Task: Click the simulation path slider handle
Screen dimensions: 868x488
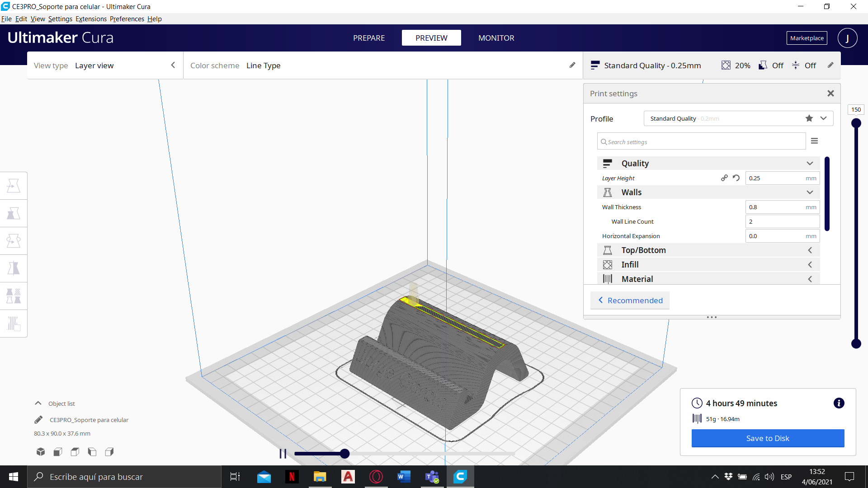Action: click(344, 454)
